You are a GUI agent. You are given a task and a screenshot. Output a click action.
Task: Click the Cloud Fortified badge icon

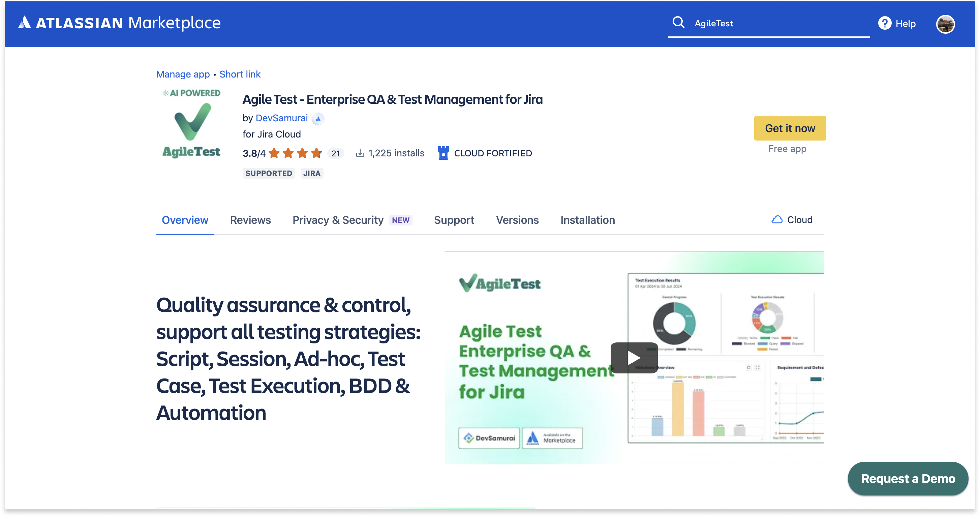click(x=443, y=153)
